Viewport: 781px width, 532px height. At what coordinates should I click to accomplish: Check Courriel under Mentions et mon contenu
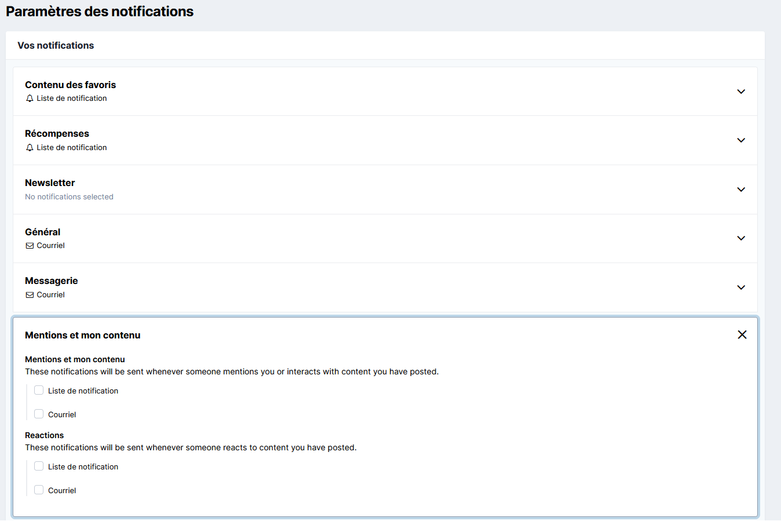click(x=39, y=414)
